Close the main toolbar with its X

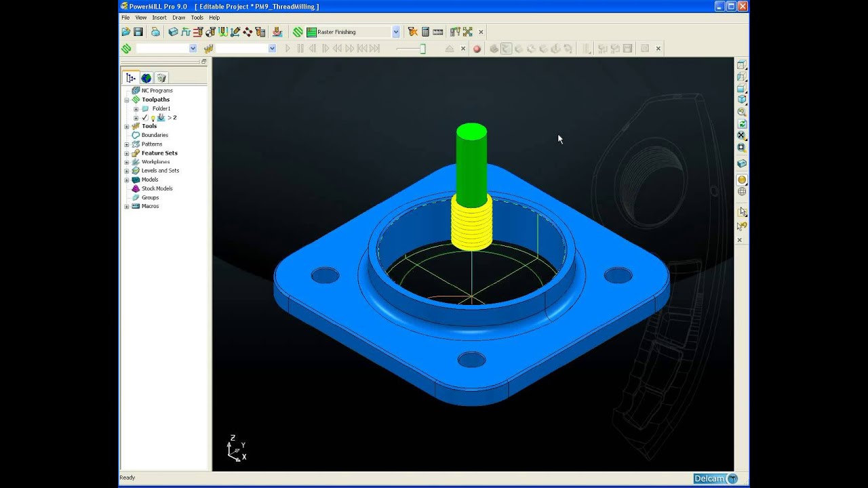481,32
